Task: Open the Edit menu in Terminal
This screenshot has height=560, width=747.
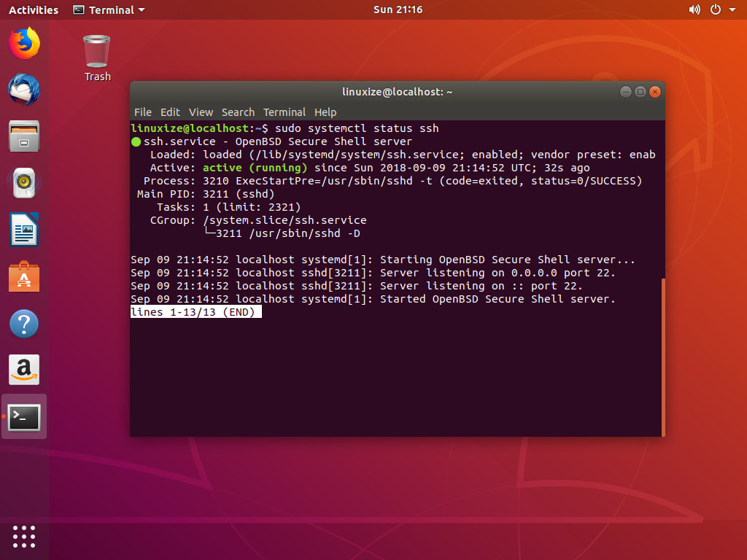Action: (x=170, y=112)
